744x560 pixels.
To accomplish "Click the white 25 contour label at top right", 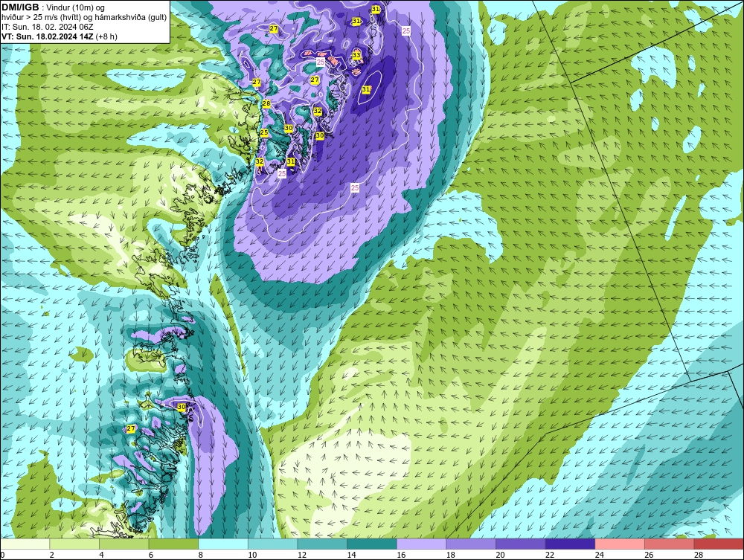I will tap(406, 30).
